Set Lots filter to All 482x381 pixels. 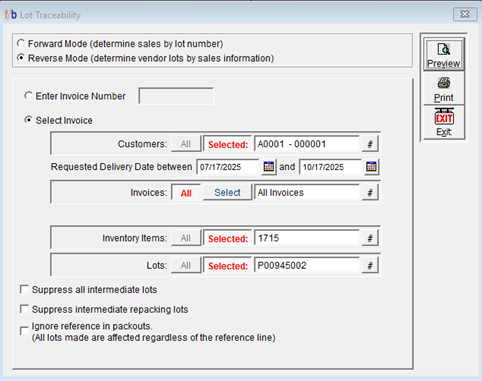click(186, 266)
